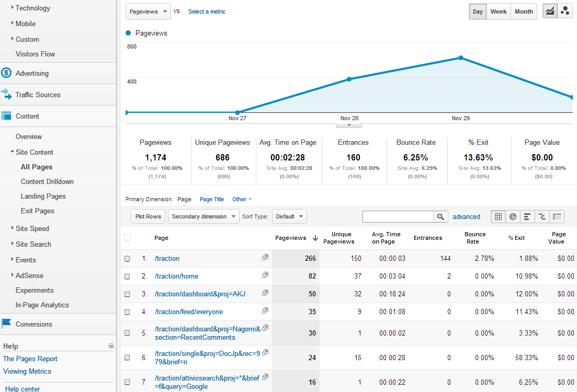
Task: Open the /traction/home page link
Action: (176, 276)
